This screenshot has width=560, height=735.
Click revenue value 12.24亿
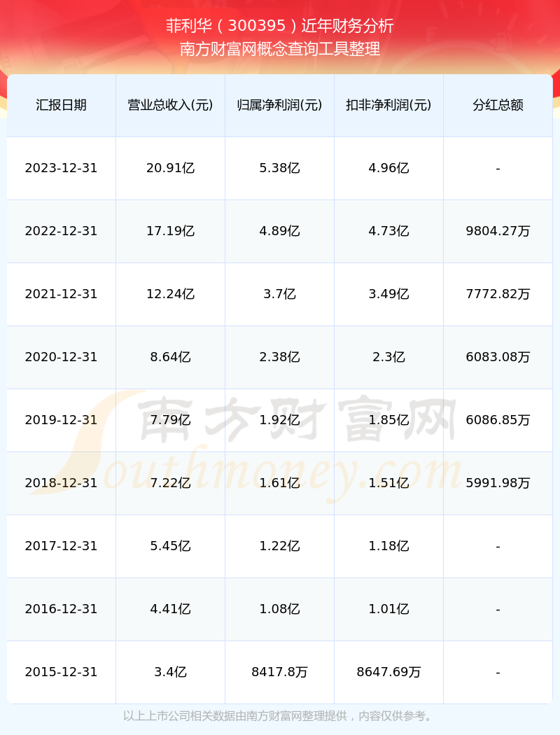[x=171, y=294]
